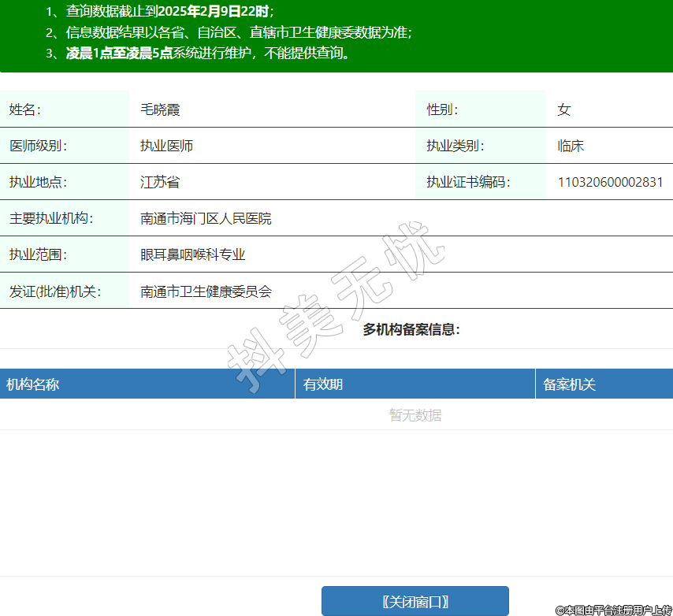
Task: Click the certificate number 110320600002831
Action: point(610,182)
